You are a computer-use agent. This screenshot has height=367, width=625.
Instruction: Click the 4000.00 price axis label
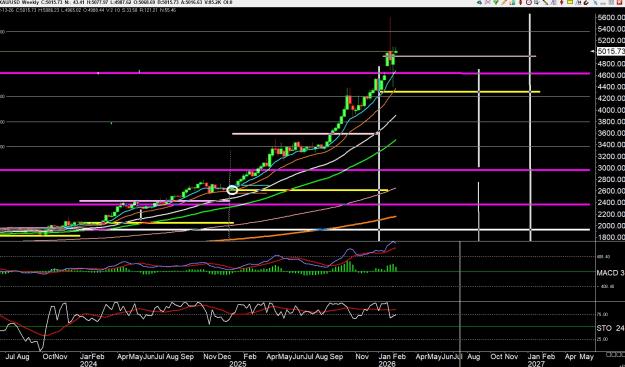(x=611, y=110)
